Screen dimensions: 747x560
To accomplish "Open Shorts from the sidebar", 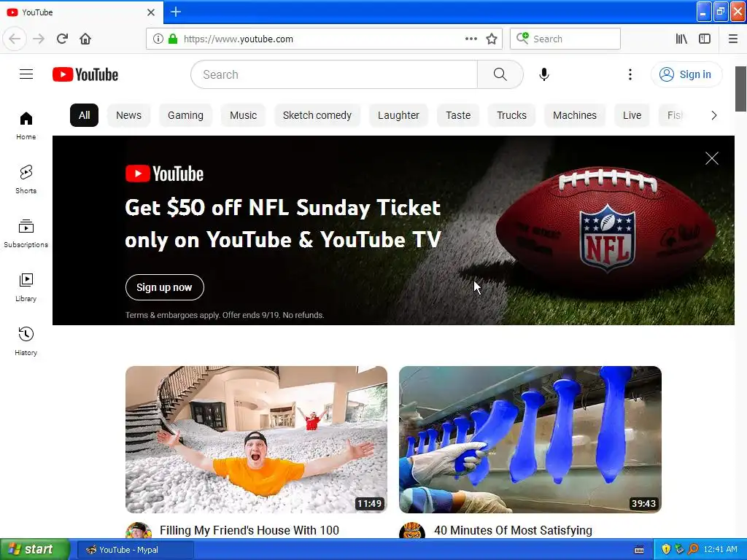I will (26, 179).
